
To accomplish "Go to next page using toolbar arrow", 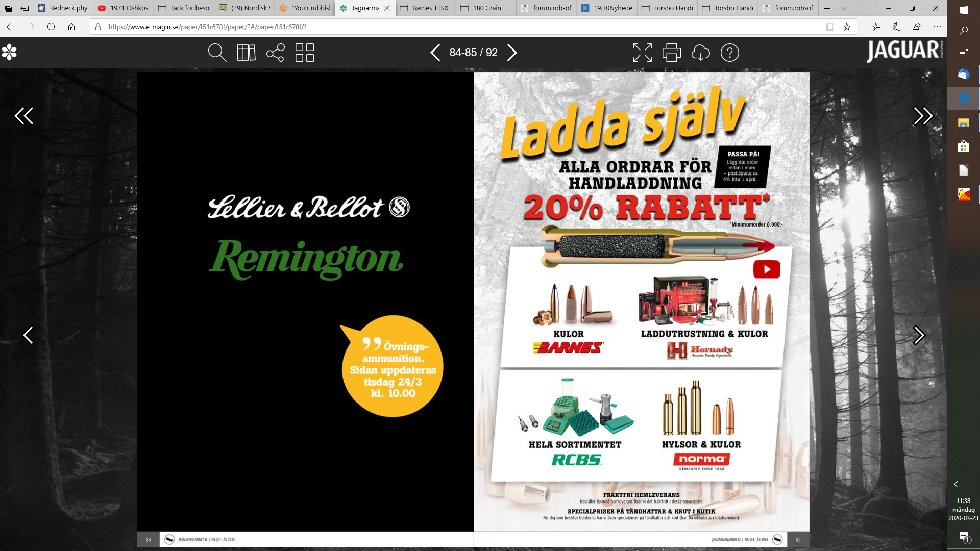I will tap(512, 53).
